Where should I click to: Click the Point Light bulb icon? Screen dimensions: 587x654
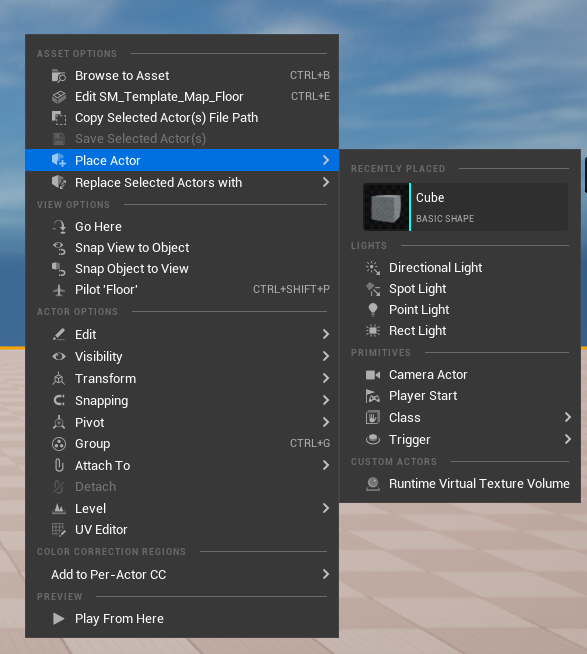[373, 310]
